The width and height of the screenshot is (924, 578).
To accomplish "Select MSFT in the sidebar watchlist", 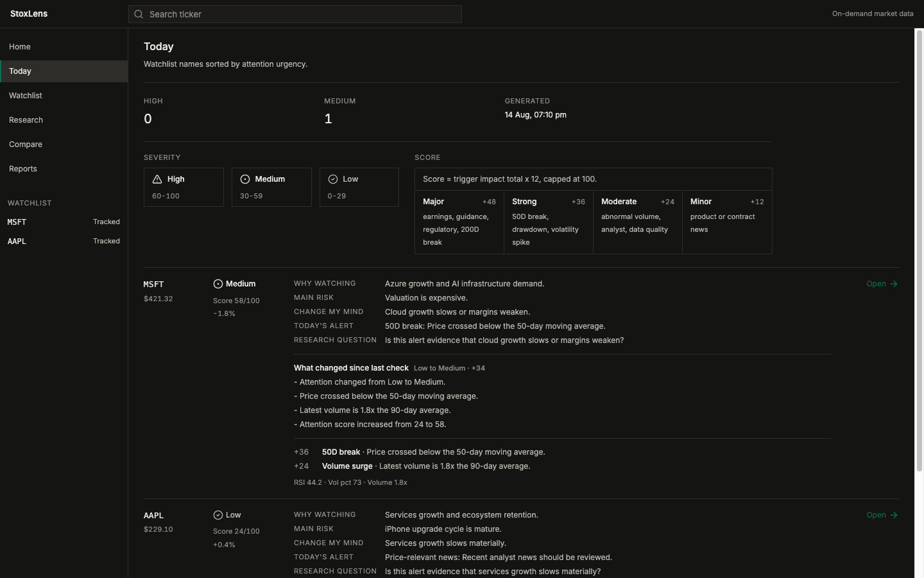I will 64,222.
